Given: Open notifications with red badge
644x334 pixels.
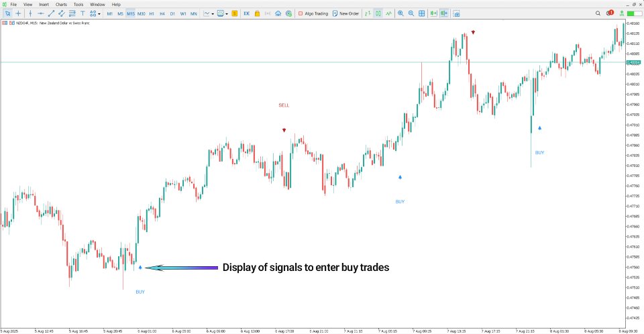Looking at the screenshot, I should pos(610,13).
